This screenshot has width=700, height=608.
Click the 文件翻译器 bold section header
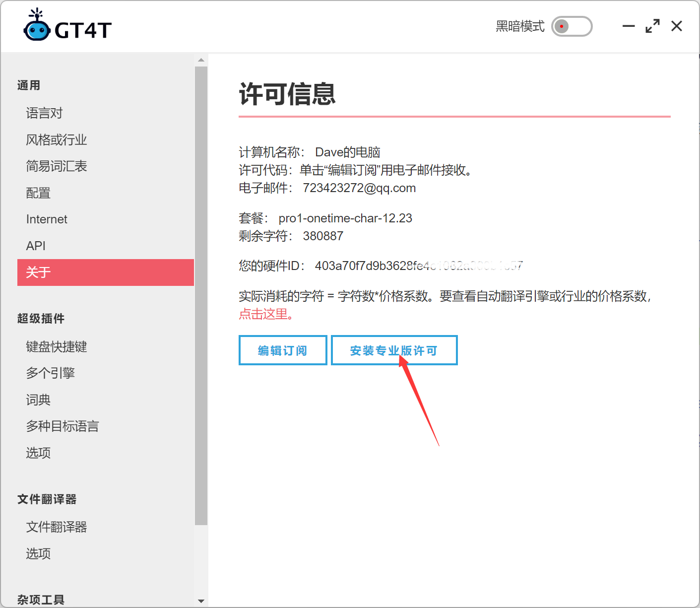point(47,499)
